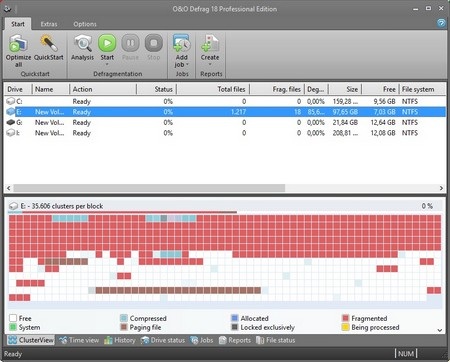Click the 1.217 total files cell

[238, 112]
